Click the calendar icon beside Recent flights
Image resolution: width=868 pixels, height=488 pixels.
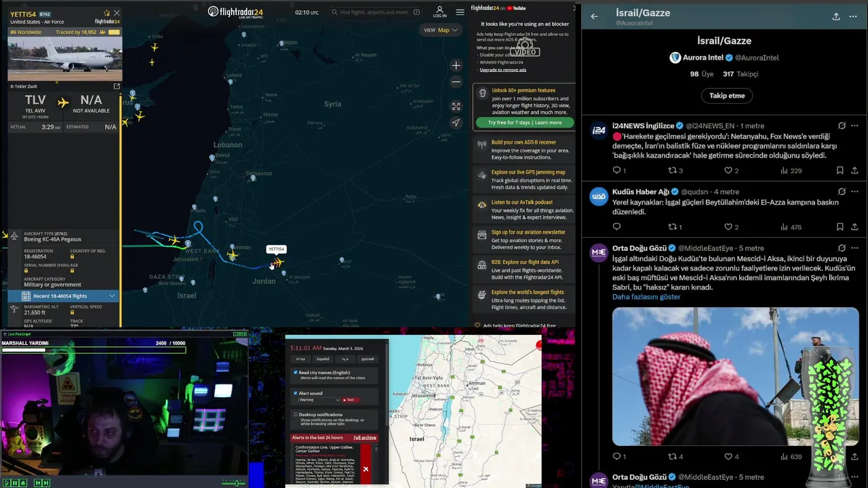[26, 296]
